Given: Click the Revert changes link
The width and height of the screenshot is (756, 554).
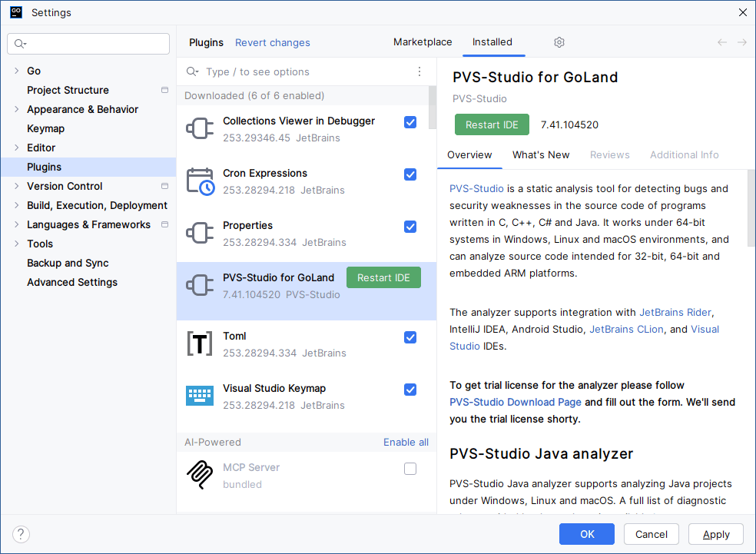Looking at the screenshot, I should click(x=273, y=43).
